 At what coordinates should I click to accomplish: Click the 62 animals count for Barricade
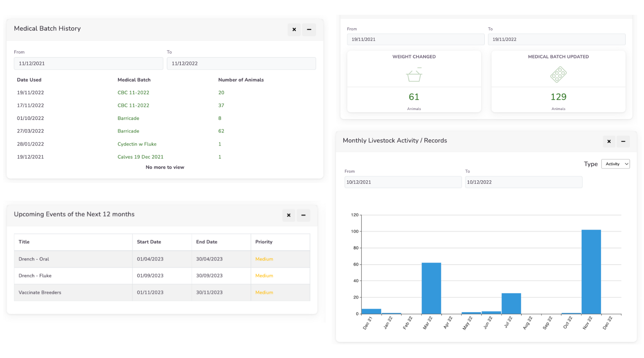(221, 131)
